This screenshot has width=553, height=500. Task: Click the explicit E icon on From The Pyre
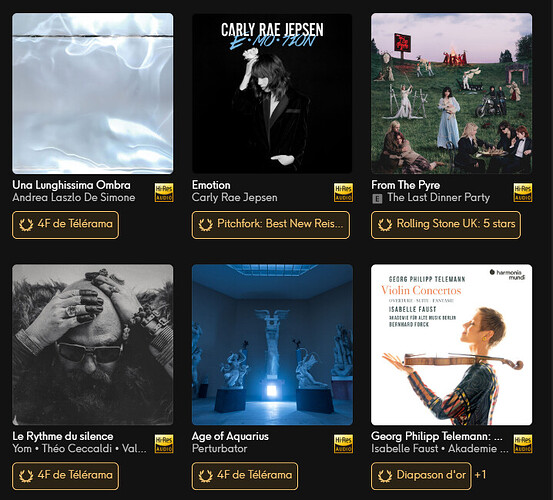click(377, 199)
